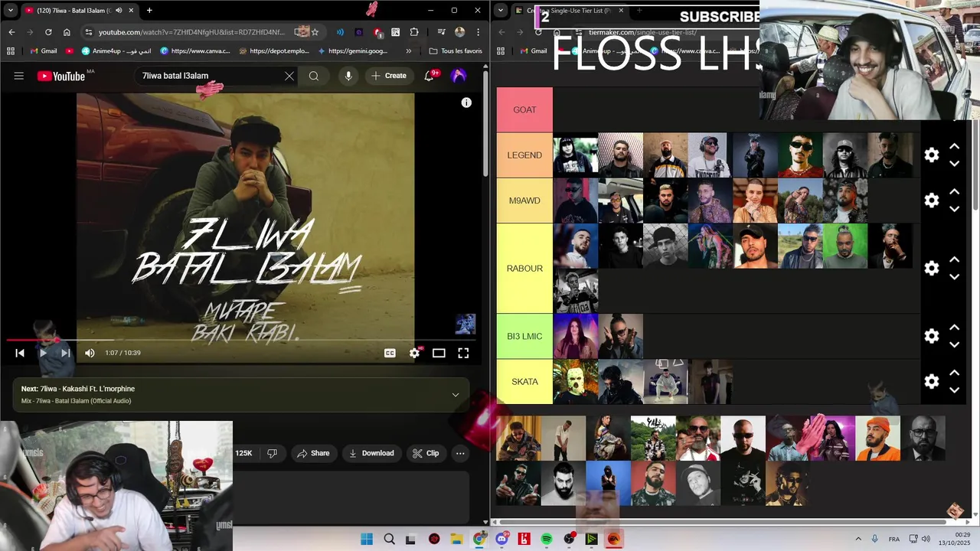The width and height of the screenshot is (980, 551).
Task: Select the BI3 LMIC tier label
Action: [524, 336]
